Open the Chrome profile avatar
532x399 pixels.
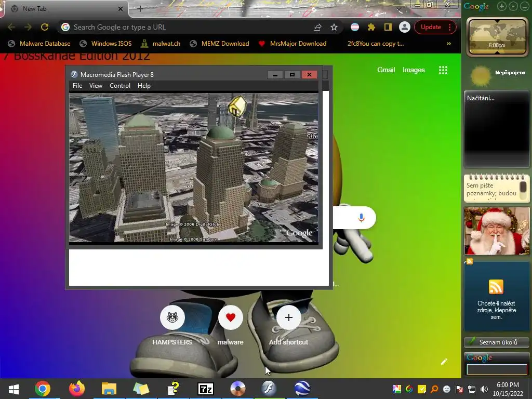[x=404, y=27]
